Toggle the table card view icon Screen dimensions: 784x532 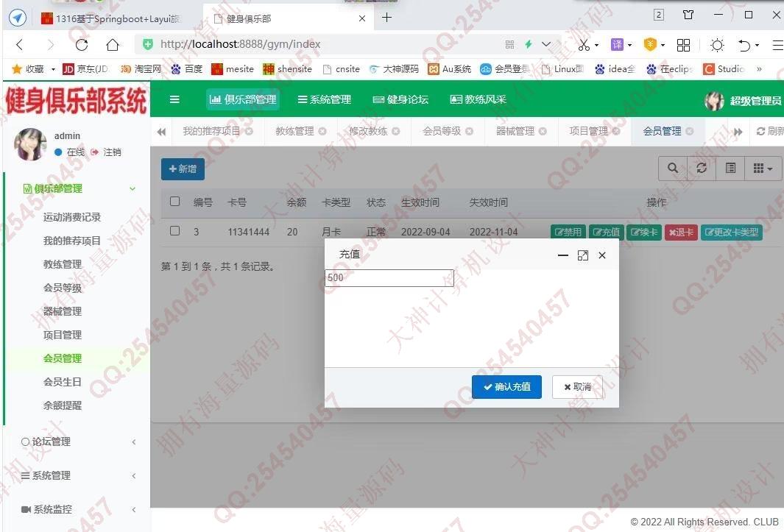pos(730,169)
